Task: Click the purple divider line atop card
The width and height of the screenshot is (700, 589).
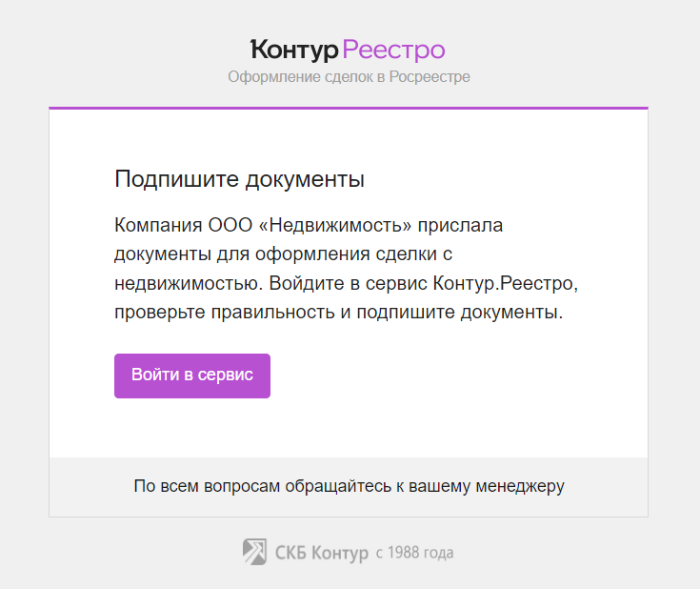Action: click(349, 108)
